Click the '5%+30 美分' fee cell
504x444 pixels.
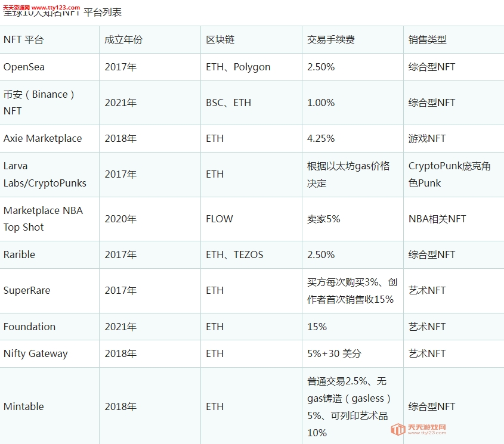click(334, 354)
